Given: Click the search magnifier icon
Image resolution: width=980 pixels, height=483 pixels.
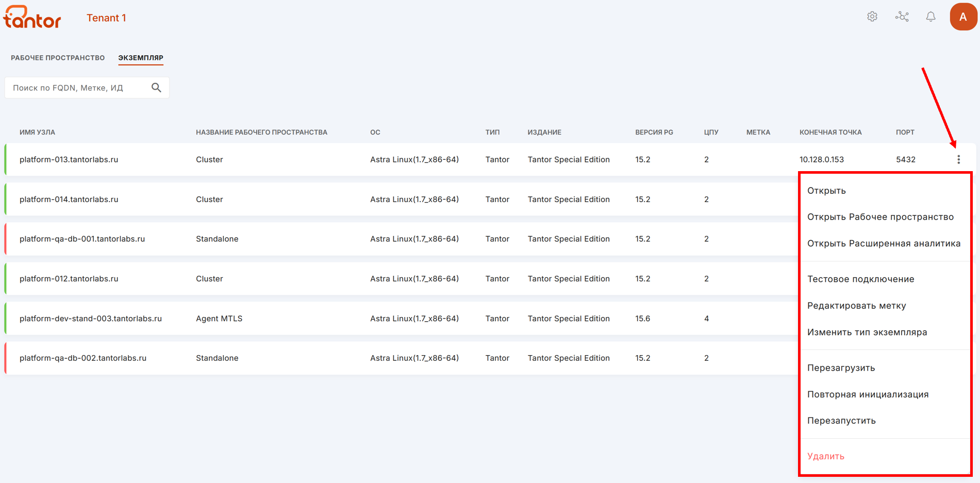Looking at the screenshot, I should click(156, 88).
